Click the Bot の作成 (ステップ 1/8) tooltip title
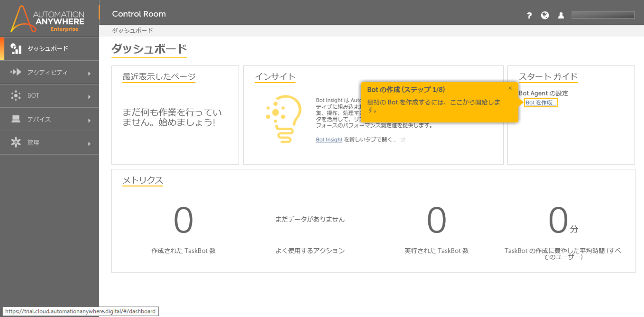Image resolution: width=644 pixels, height=317 pixels. pos(406,90)
